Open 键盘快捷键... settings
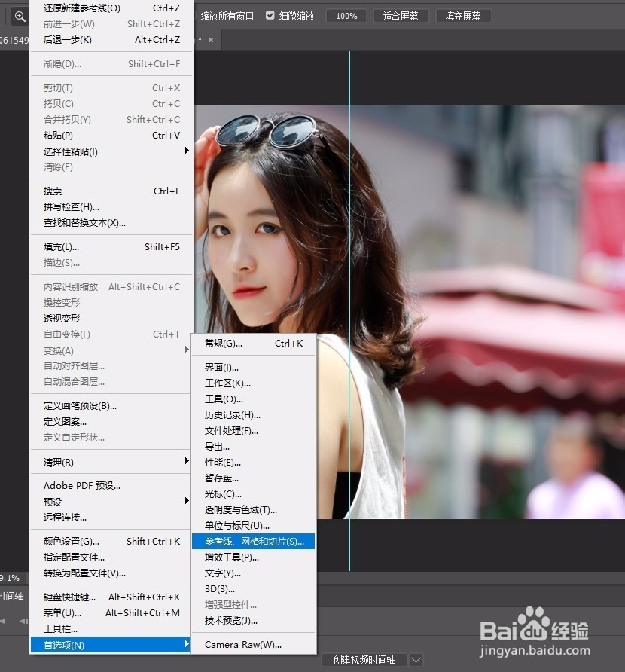Image resolution: width=625 pixels, height=672 pixels. (x=111, y=597)
